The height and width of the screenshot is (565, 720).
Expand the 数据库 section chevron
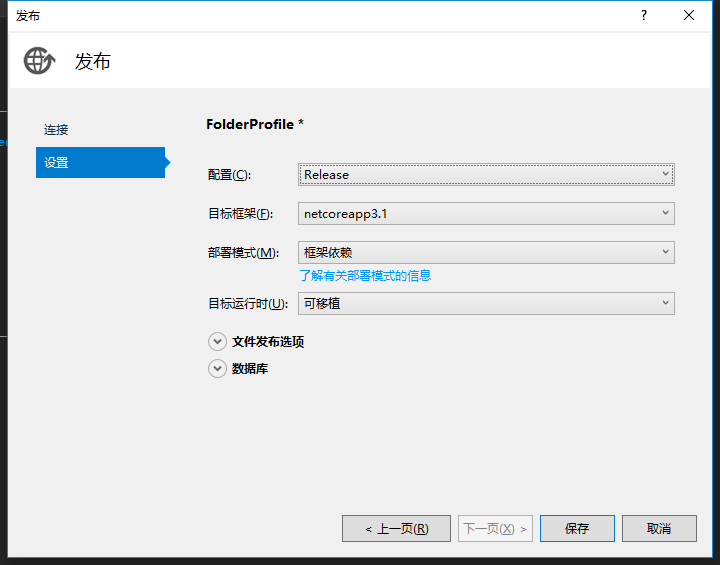217,368
